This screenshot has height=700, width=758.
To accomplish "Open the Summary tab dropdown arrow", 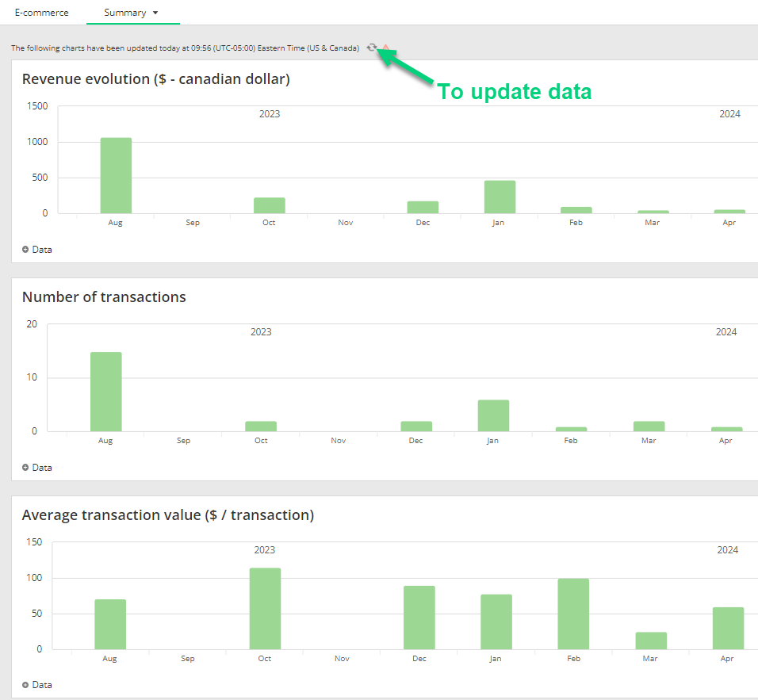I will tap(155, 13).
